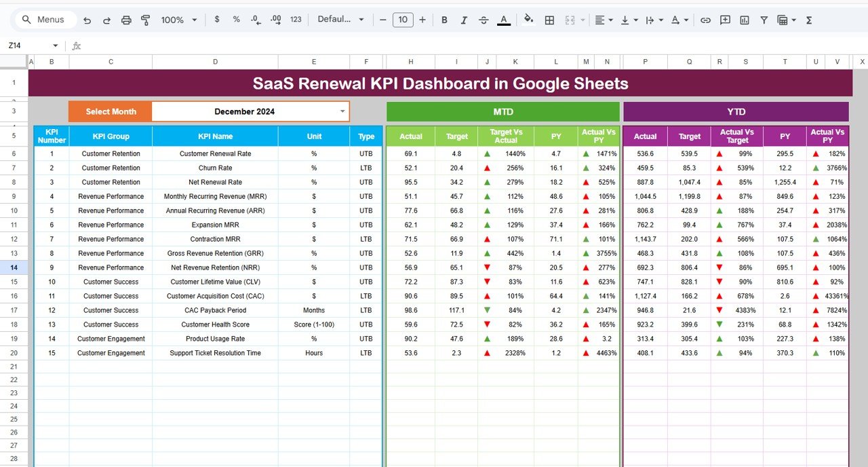Toggle bold formatting

tap(444, 20)
